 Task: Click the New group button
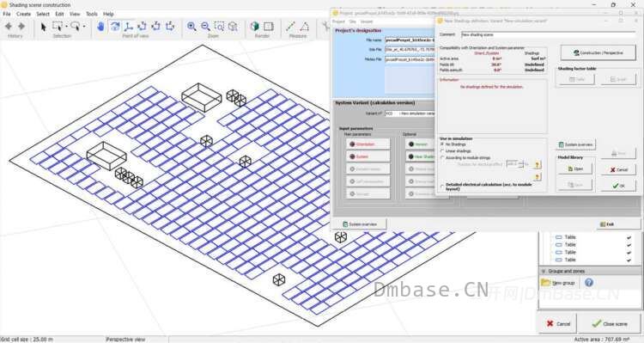click(x=558, y=283)
